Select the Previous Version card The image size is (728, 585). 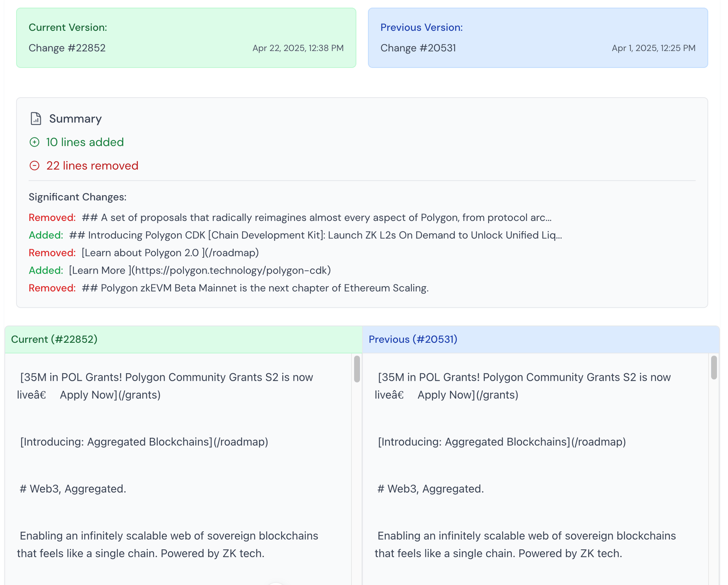pos(538,38)
